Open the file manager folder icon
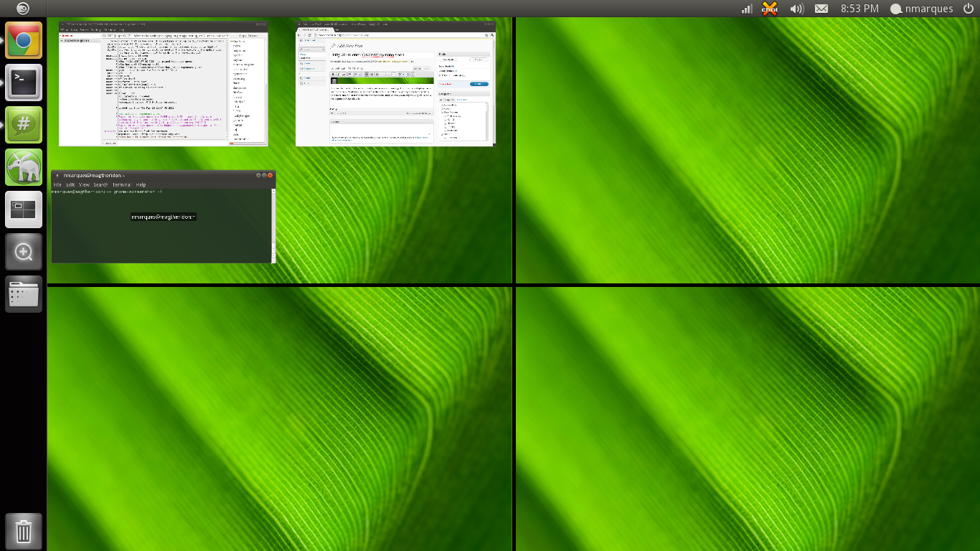The image size is (980, 551). point(24,294)
